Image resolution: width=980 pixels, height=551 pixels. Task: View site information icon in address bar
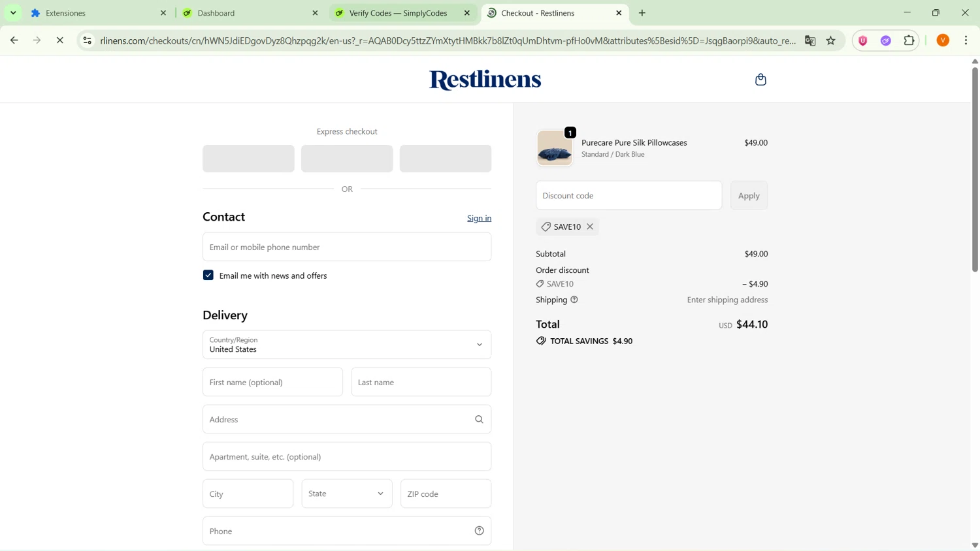(87, 40)
